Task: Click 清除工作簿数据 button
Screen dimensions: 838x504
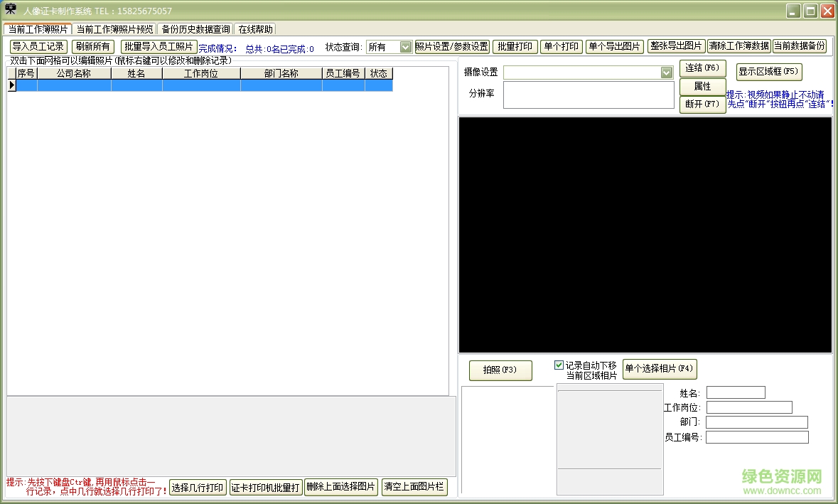Action: [x=738, y=46]
